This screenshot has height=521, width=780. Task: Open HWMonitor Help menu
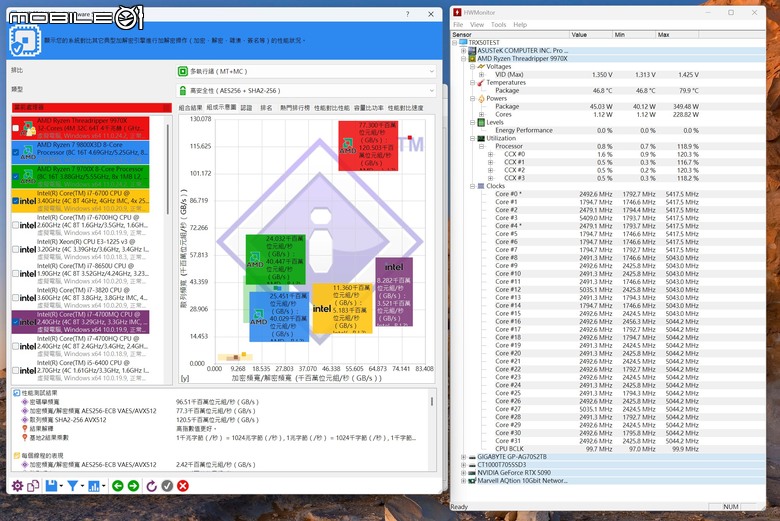[x=520, y=25]
